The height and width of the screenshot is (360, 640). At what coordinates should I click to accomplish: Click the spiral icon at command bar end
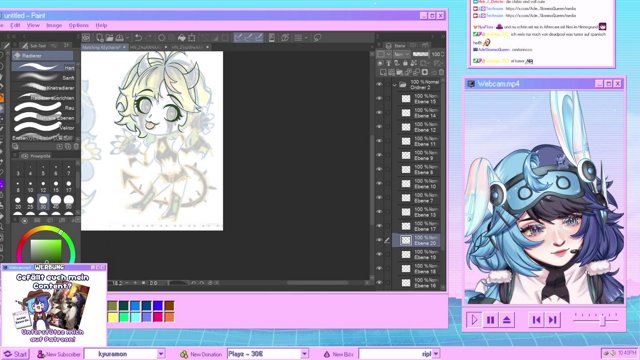point(317,38)
